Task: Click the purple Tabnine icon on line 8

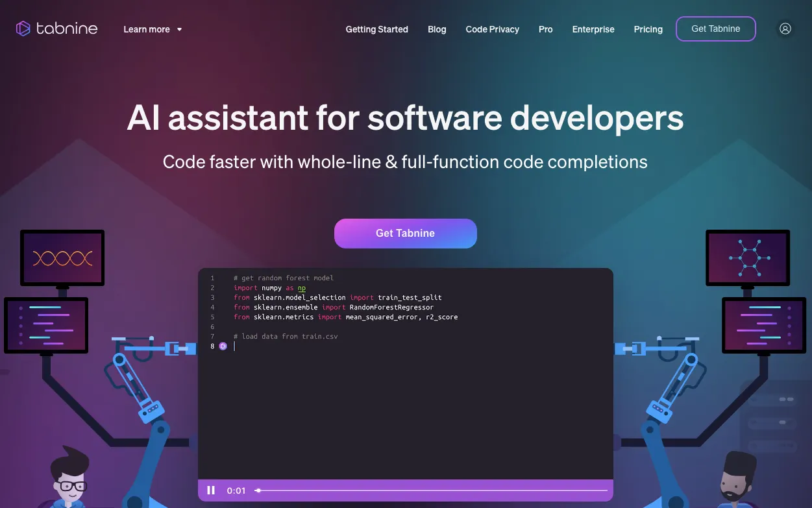Action: [223, 346]
